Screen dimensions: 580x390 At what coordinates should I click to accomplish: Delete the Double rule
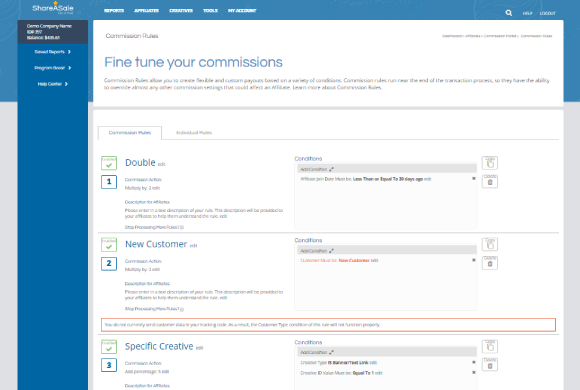(x=490, y=181)
